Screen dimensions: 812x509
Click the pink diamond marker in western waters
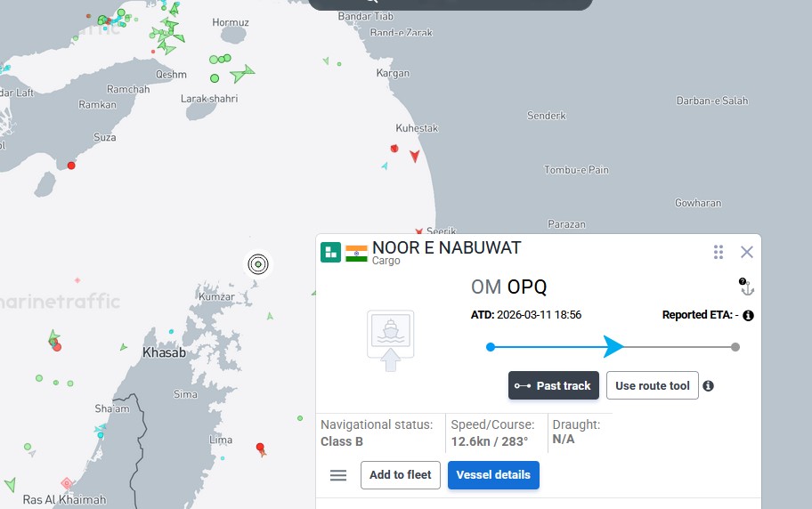(x=77, y=280)
